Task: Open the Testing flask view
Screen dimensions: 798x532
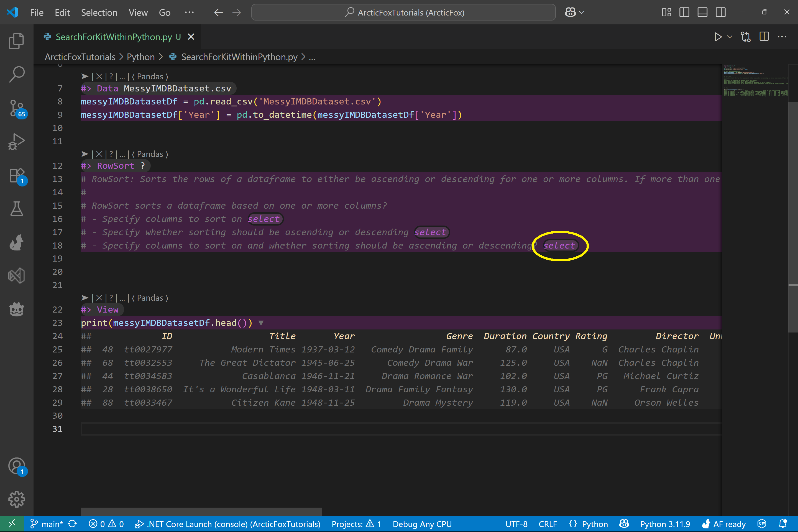Action: pyautogui.click(x=16, y=209)
